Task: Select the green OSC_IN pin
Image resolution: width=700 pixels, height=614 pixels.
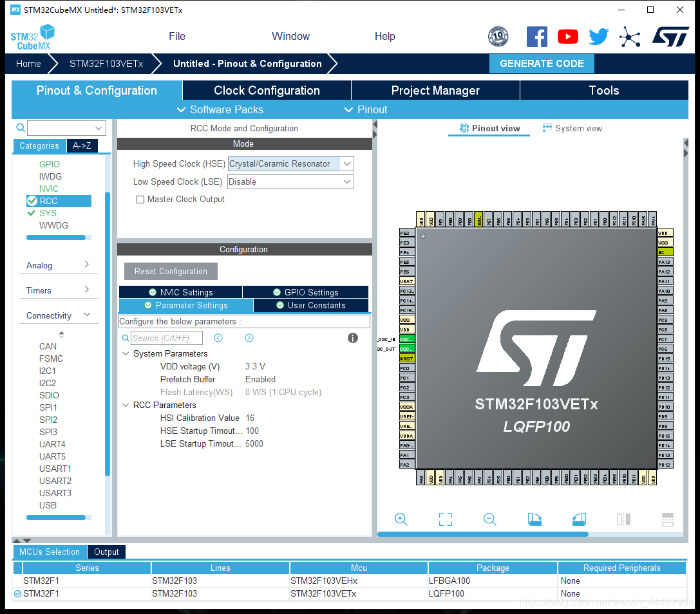Action: click(x=407, y=339)
